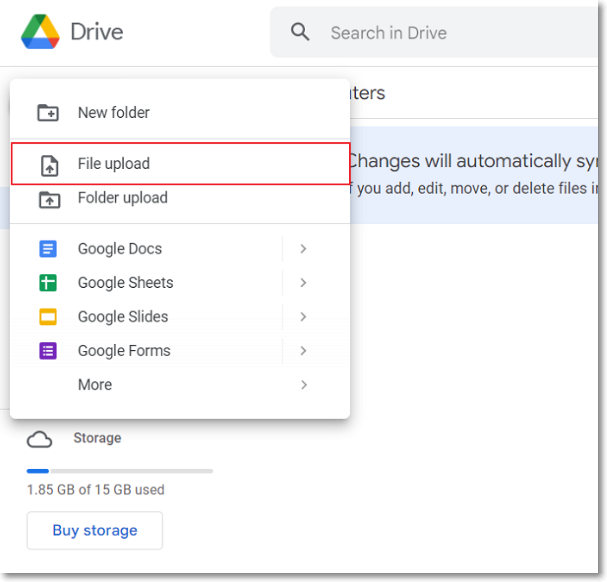Image resolution: width=607 pixels, height=582 pixels.
Task: Expand the More submenu arrow
Action: [x=304, y=385]
